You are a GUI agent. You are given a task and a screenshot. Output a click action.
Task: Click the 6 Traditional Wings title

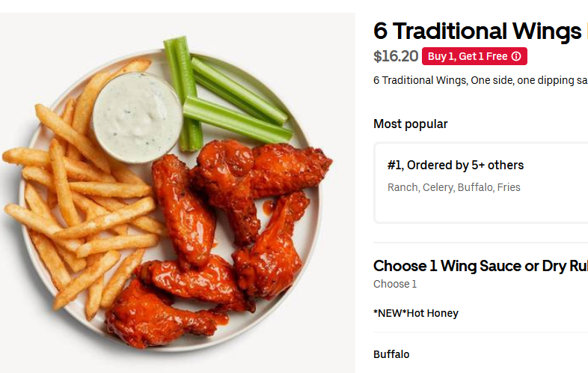477,31
